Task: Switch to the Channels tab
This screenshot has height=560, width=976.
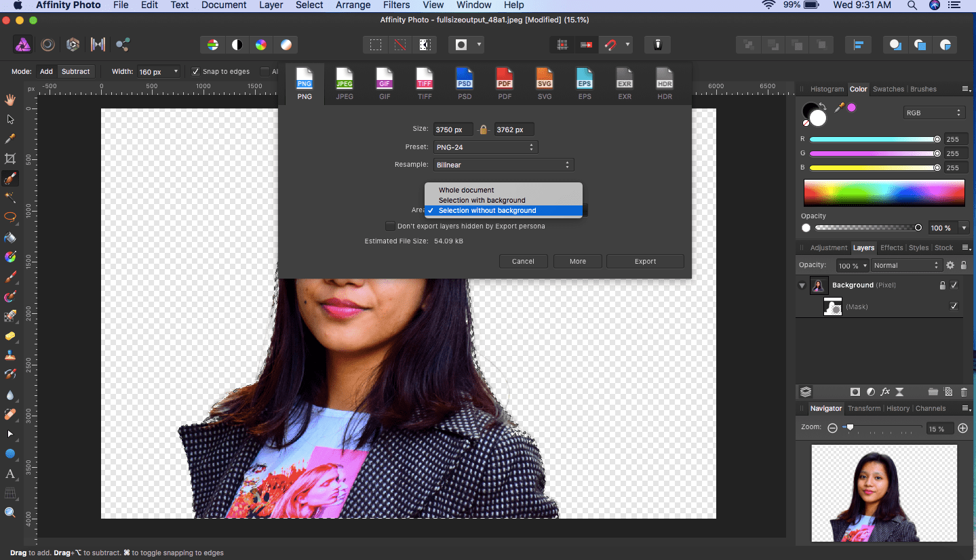Action: click(930, 408)
